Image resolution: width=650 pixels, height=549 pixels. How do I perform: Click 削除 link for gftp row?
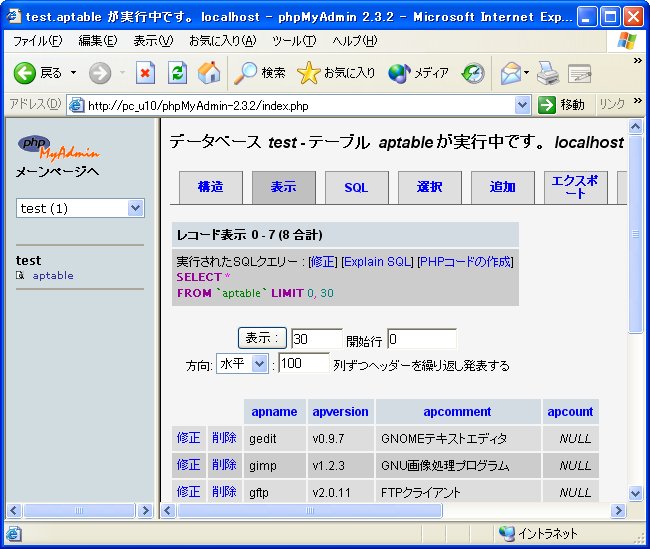(224, 492)
